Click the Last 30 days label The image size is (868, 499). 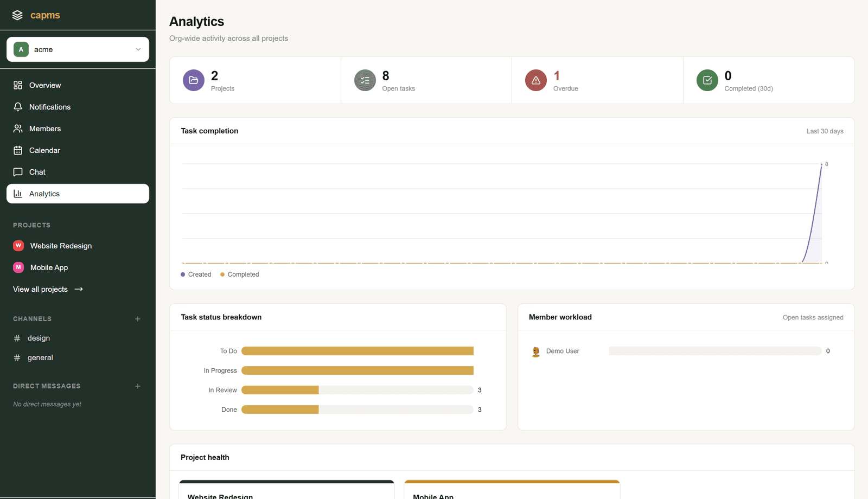(x=825, y=131)
